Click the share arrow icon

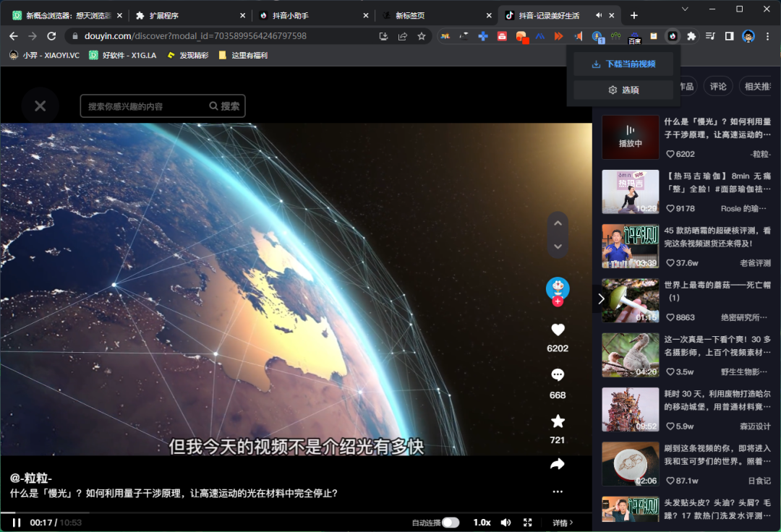558,465
